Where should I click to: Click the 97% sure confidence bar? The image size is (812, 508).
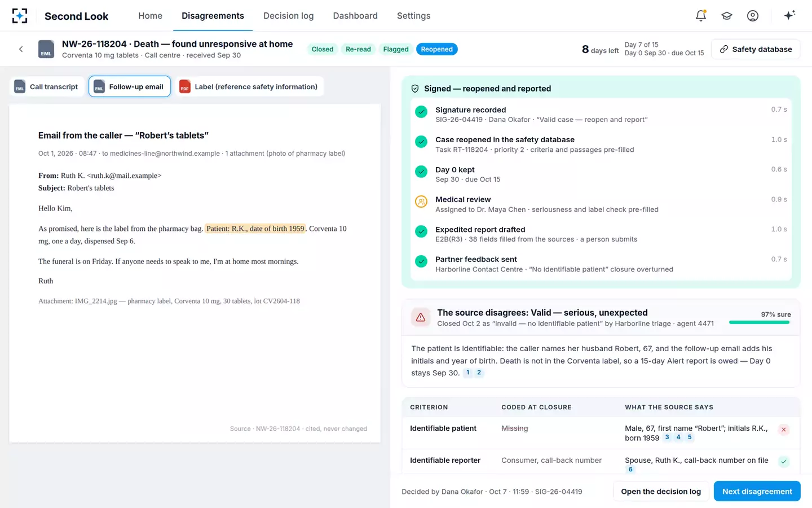(x=760, y=322)
